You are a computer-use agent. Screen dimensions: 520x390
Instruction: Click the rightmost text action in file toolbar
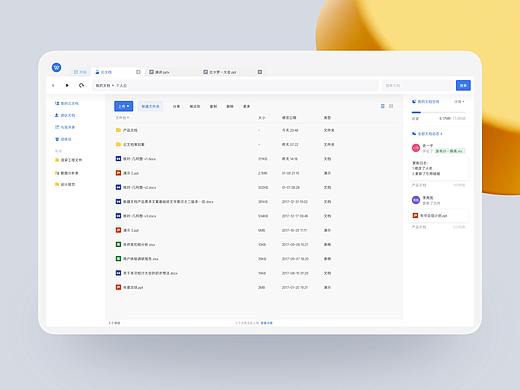pos(246,106)
